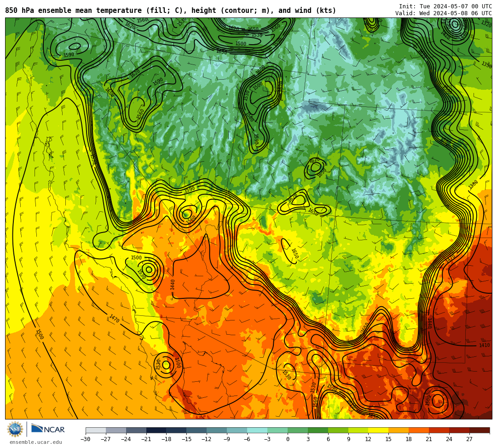Click the NCAR logo

48,429
